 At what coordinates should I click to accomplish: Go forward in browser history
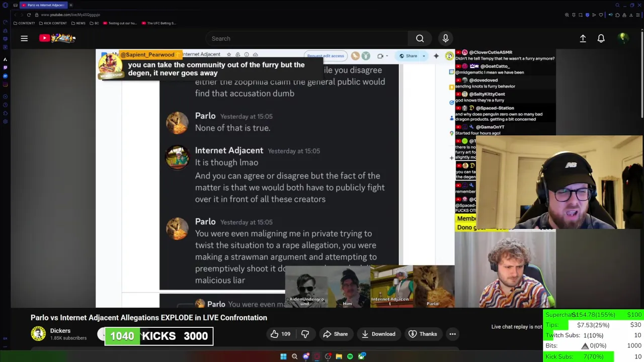tap(22, 15)
